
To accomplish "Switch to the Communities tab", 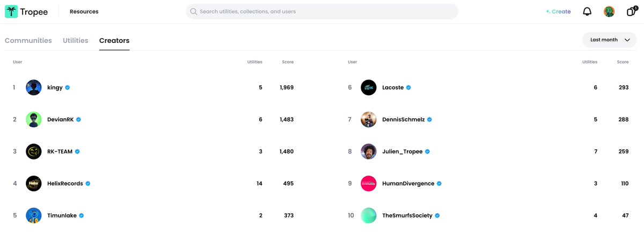I will point(28,40).
